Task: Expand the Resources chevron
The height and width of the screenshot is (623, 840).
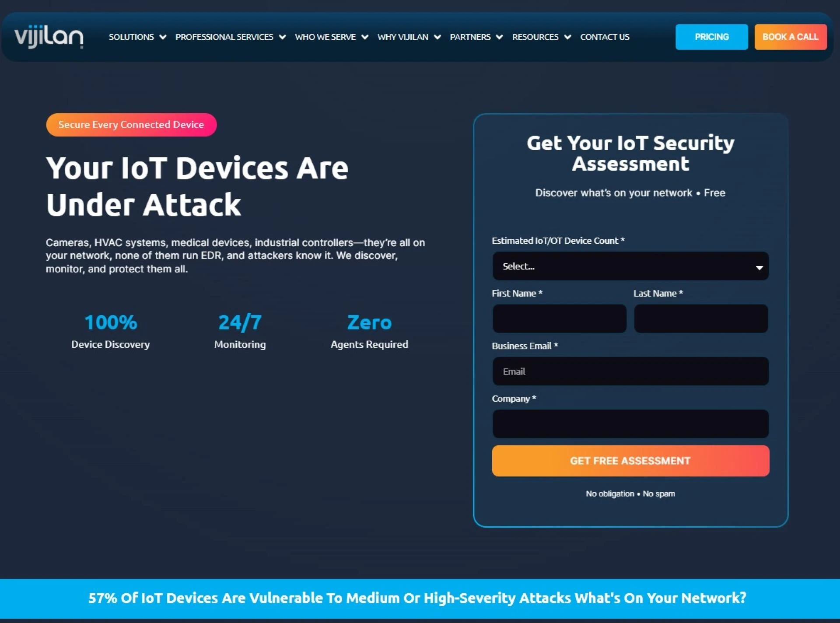Action: [x=568, y=37]
